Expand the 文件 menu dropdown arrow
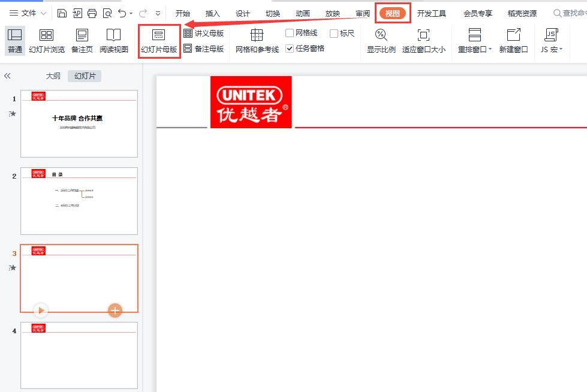The width and height of the screenshot is (587, 392). click(43, 14)
